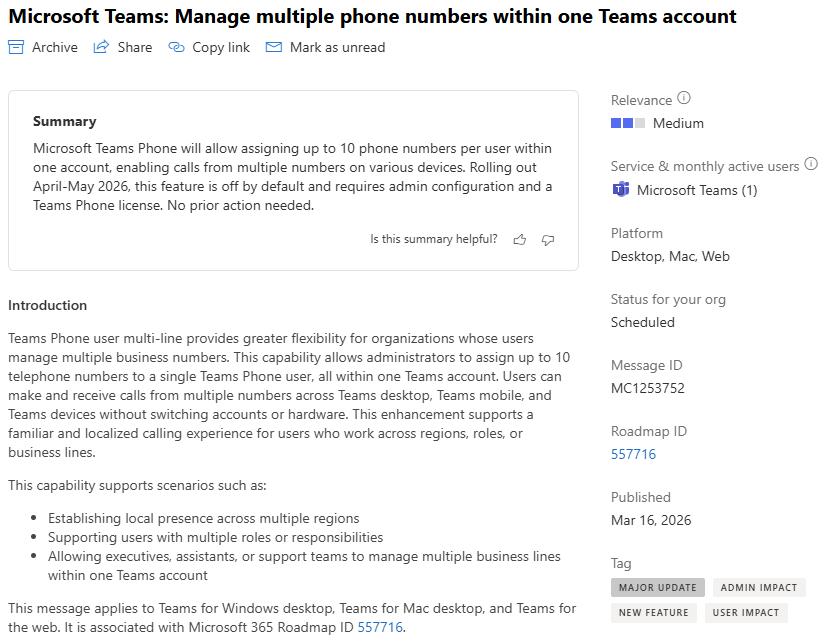Click the message ID MC1253752

pyautogui.click(x=647, y=388)
